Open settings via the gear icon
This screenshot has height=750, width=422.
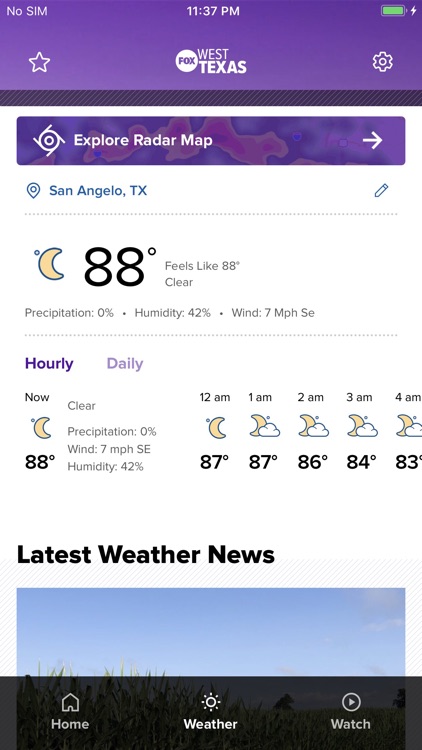pos(382,62)
